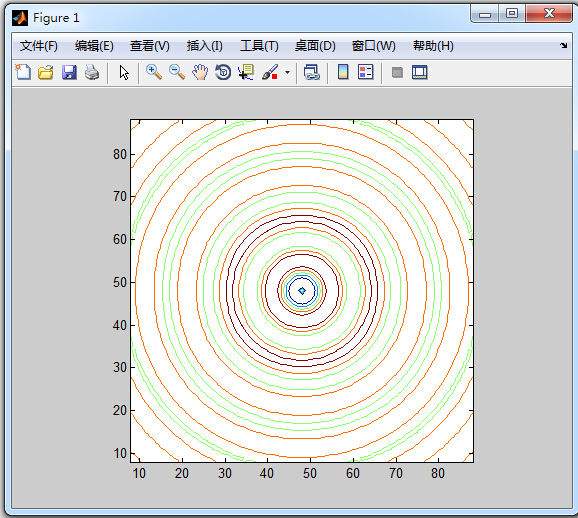Click the dock arrow at menu bar right
The image size is (578, 518).
click(564, 45)
